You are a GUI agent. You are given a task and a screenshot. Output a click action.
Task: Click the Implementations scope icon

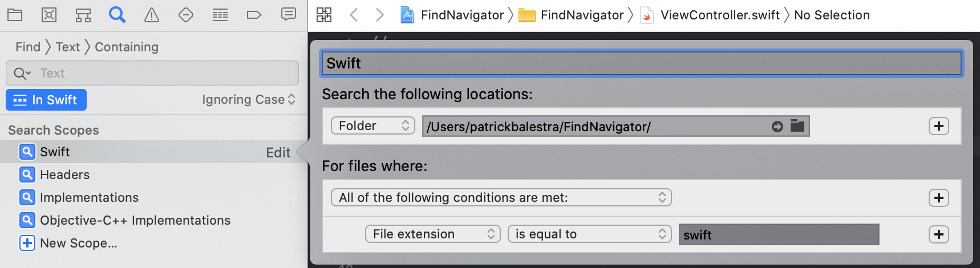pos(27,197)
